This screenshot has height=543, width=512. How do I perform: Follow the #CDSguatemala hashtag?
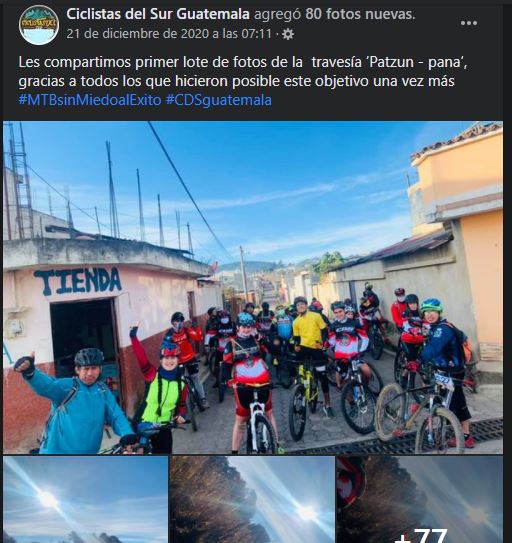[x=219, y=100]
